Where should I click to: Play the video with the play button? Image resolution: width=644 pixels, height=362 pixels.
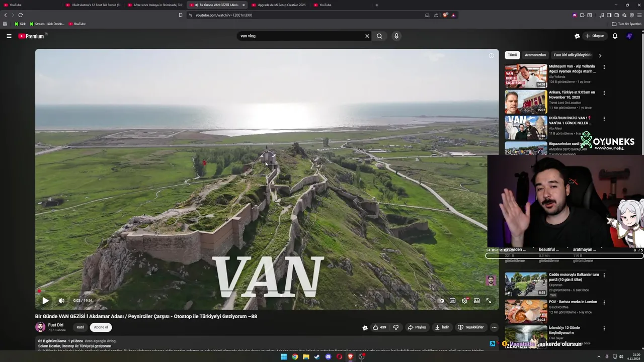(45, 301)
